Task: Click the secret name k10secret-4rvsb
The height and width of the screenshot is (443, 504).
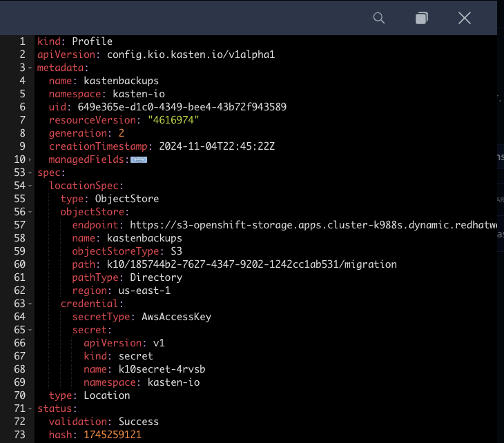Action: [162, 369]
